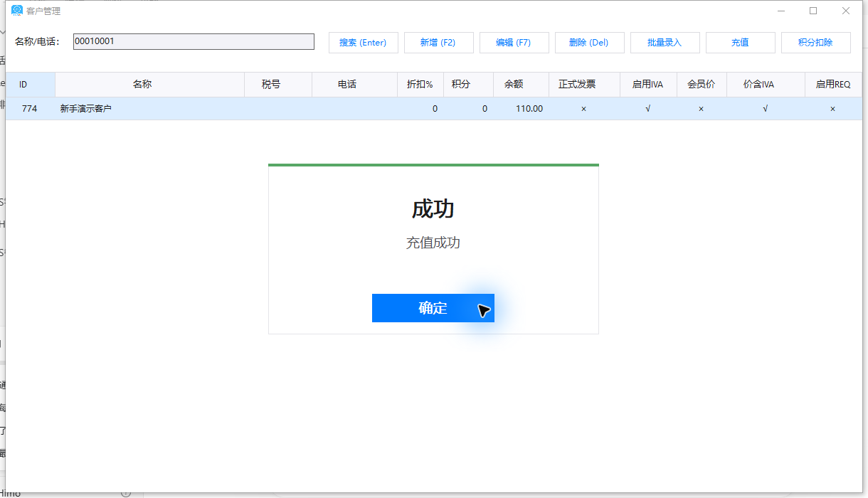Click the 价含IVA column header

766,85
